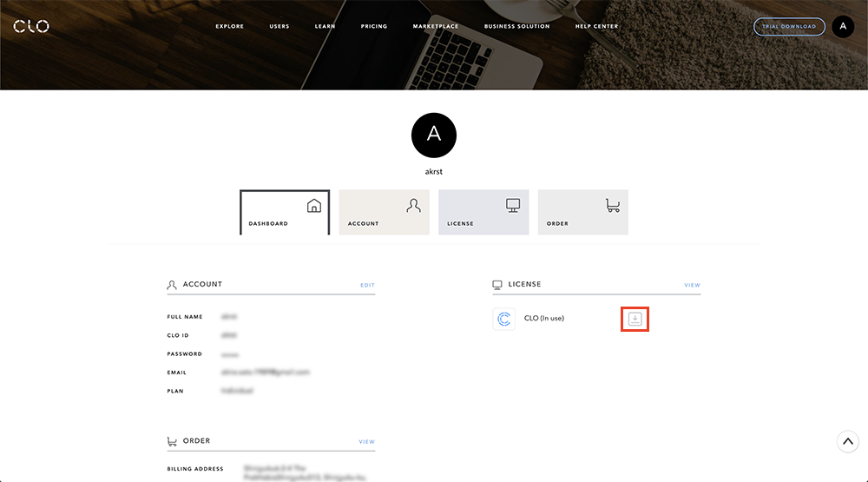Screen dimensions: 868x482
Task: Click the cart icon beside Order heading
Action: (172, 441)
